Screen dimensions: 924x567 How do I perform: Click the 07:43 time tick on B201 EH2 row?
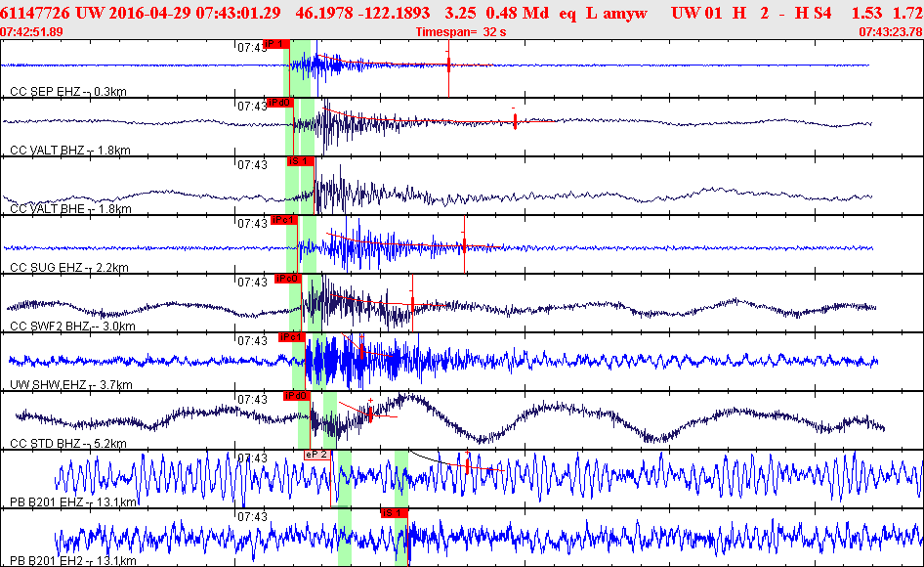pyautogui.click(x=252, y=517)
